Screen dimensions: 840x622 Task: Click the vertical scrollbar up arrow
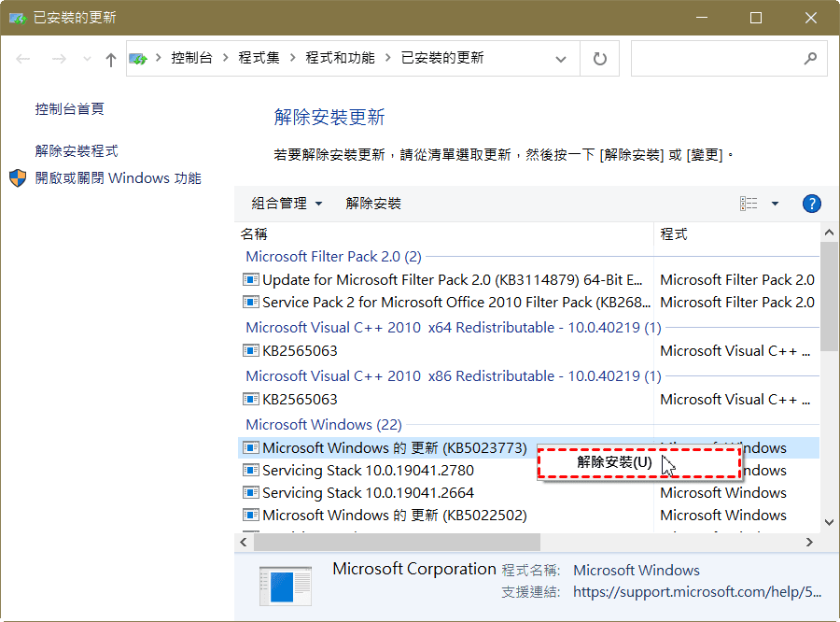pyautogui.click(x=830, y=233)
